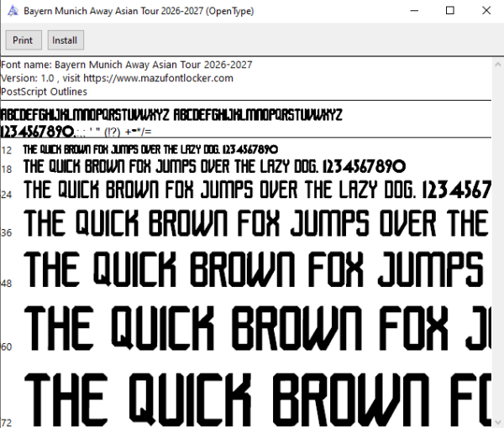Viewport: 504px width, 428px height.
Task: Click the digits and punctuation sample line '1234567890'
Action: coord(76,131)
